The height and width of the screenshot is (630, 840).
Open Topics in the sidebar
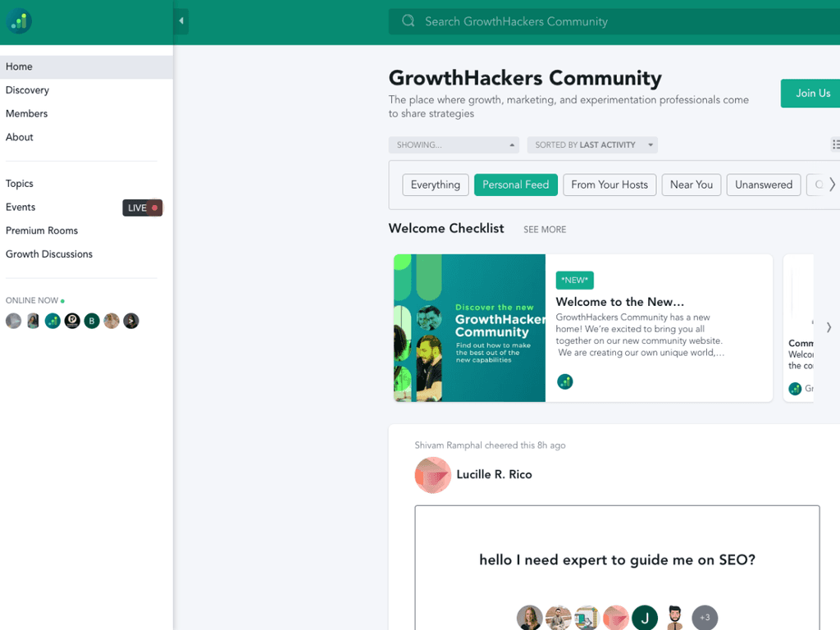20,184
